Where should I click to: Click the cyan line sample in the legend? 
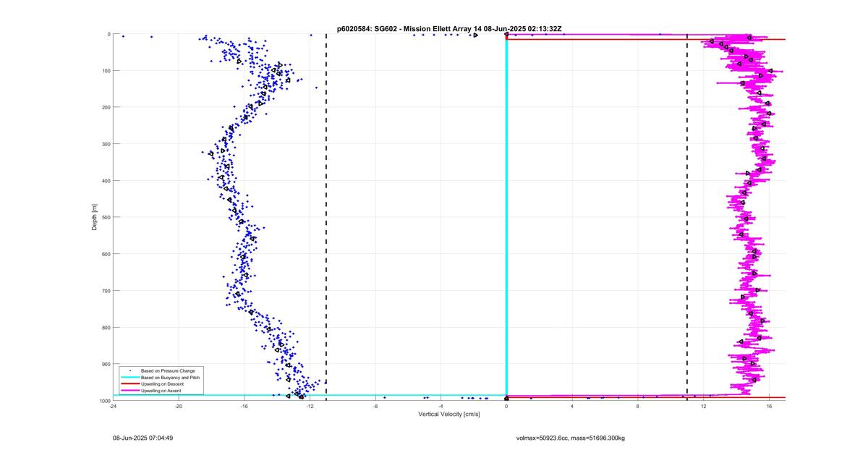129,378
